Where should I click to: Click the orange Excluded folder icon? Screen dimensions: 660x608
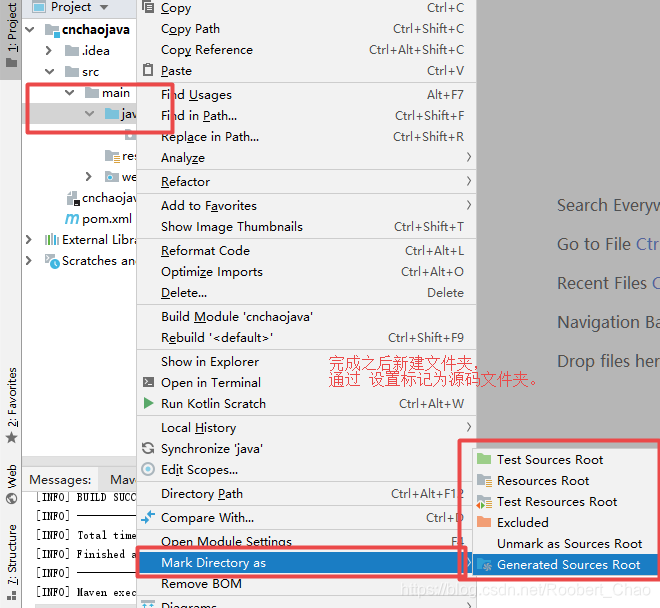484,522
